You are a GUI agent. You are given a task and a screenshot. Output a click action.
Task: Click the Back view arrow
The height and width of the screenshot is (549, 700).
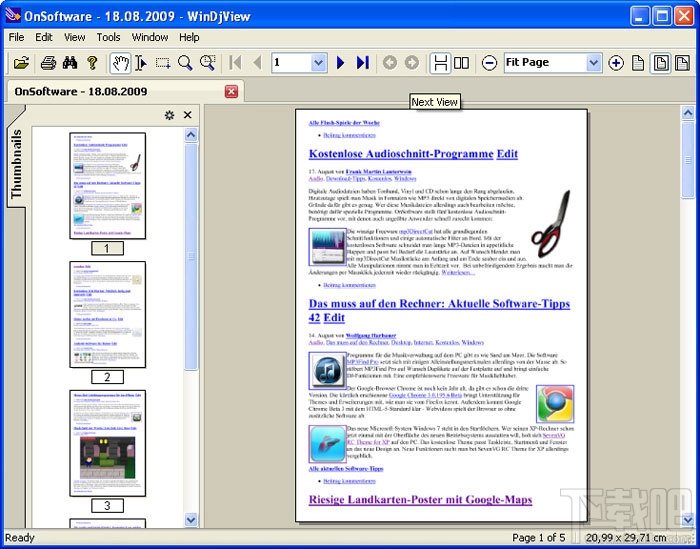[390, 63]
